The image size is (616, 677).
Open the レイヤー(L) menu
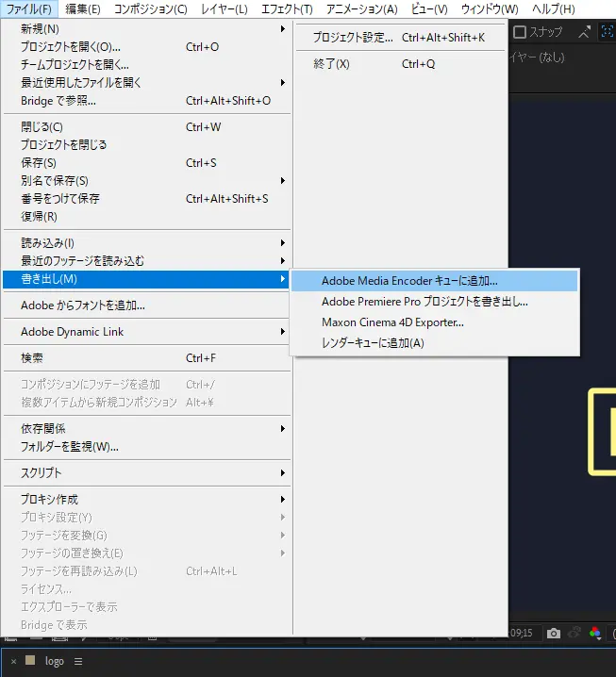(x=225, y=8)
